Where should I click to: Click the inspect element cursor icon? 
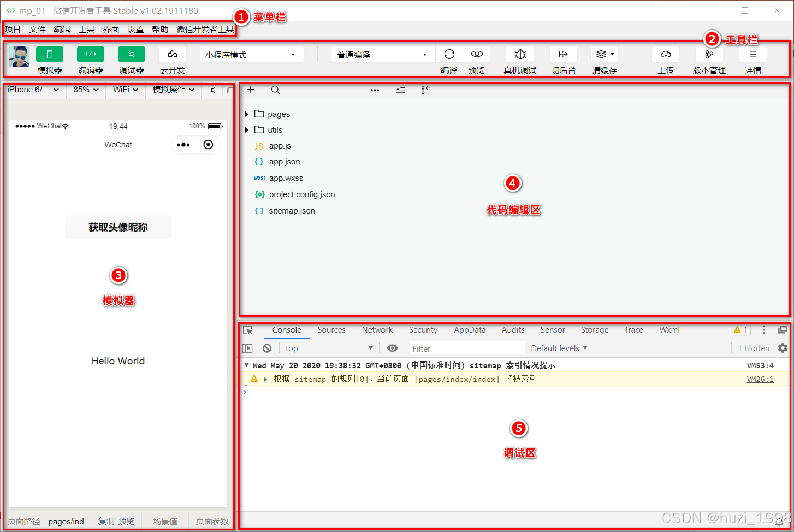248,330
